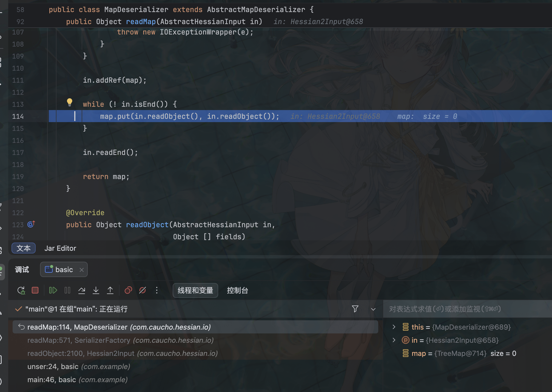Open more debug actions menu
The height and width of the screenshot is (392, 552).
coord(157,290)
